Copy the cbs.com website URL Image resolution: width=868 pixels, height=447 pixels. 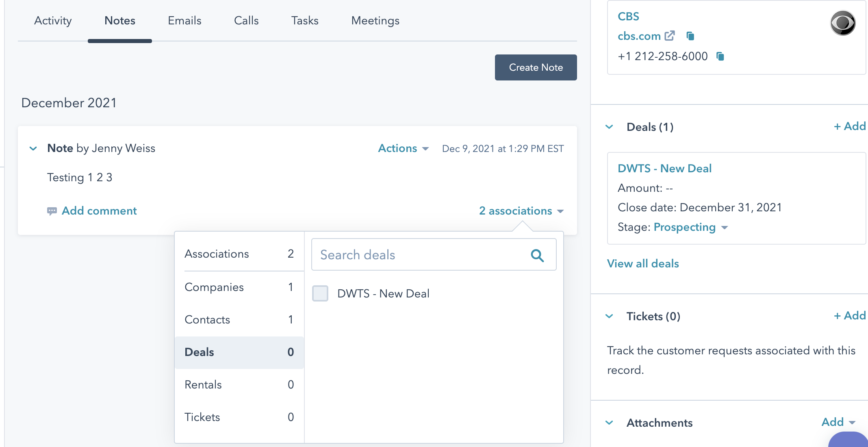pos(691,36)
